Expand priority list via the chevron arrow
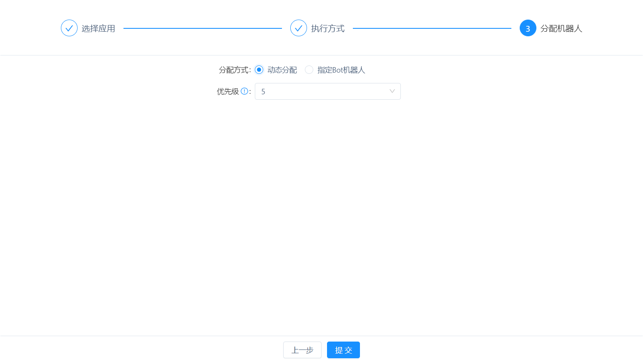The width and height of the screenshot is (644, 362). pos(392,91)
